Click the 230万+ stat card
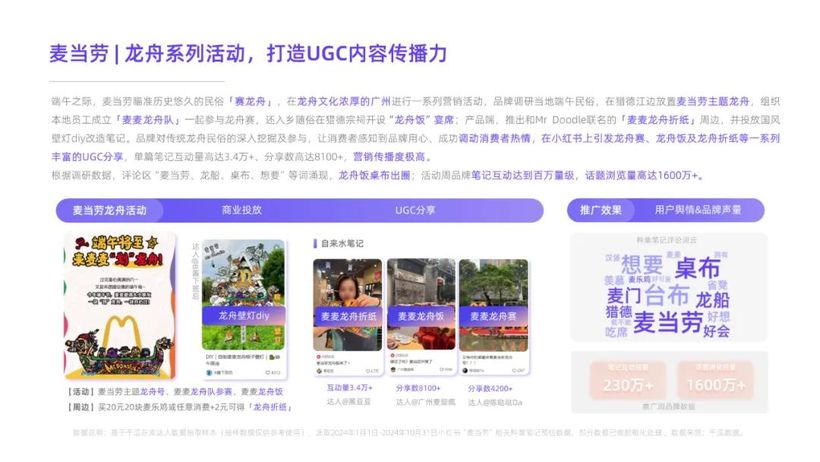The width and height of the screenshot is (820, 462). (628, 380)
